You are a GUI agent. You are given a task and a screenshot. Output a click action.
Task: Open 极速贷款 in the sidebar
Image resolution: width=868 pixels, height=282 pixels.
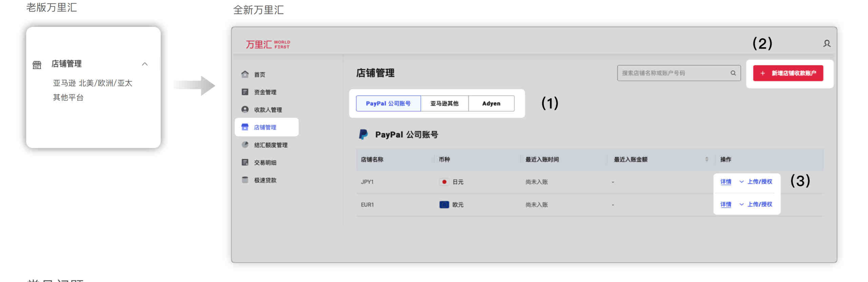click(265, 180)
